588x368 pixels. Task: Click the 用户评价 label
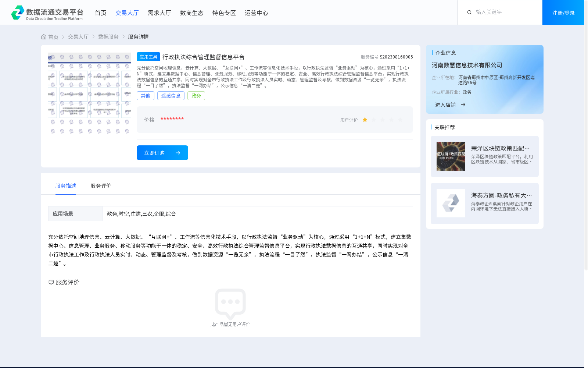[x=349, y=120]
